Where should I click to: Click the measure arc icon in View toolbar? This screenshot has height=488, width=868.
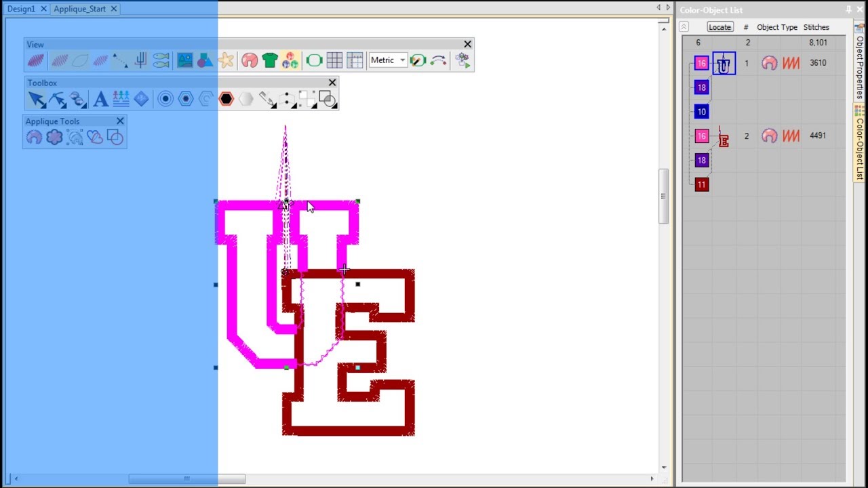click(x=438, y=61)
